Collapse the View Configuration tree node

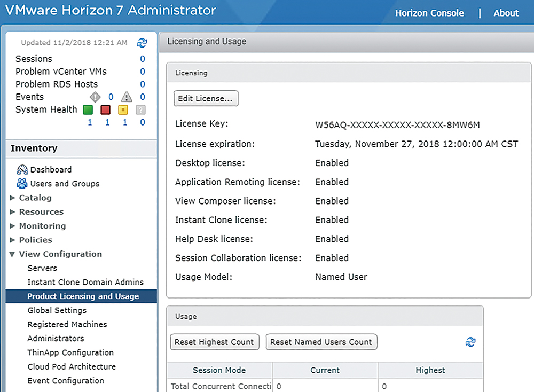pos(12,254)
